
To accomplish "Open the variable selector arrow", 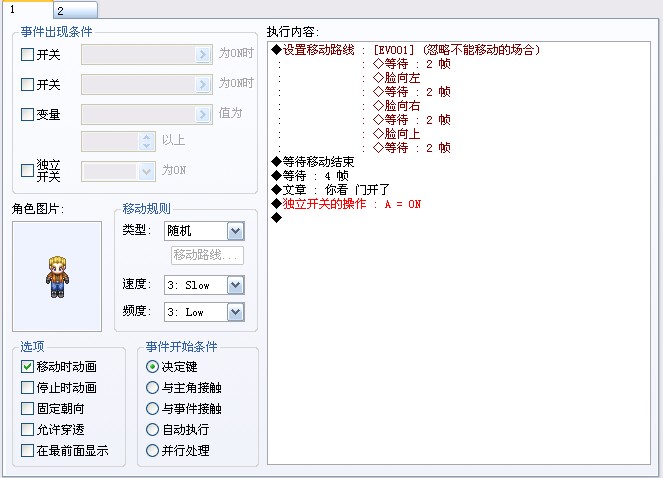I will 203,114.
